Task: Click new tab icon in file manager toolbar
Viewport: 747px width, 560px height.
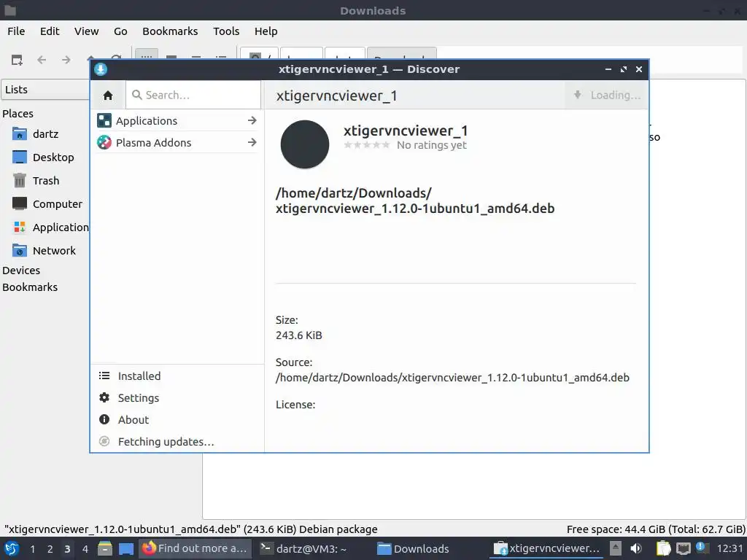Action: click(17, 60)
